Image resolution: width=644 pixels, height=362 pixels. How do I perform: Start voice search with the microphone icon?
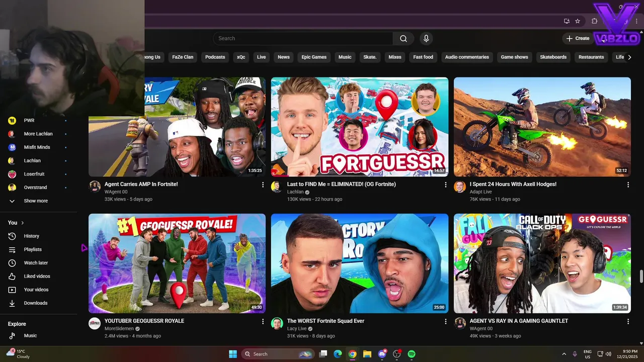click(x=427, y=38)
